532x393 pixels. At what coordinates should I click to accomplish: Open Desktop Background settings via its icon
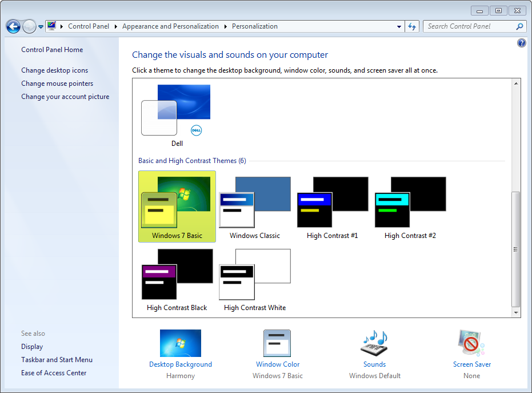[181, 343]
